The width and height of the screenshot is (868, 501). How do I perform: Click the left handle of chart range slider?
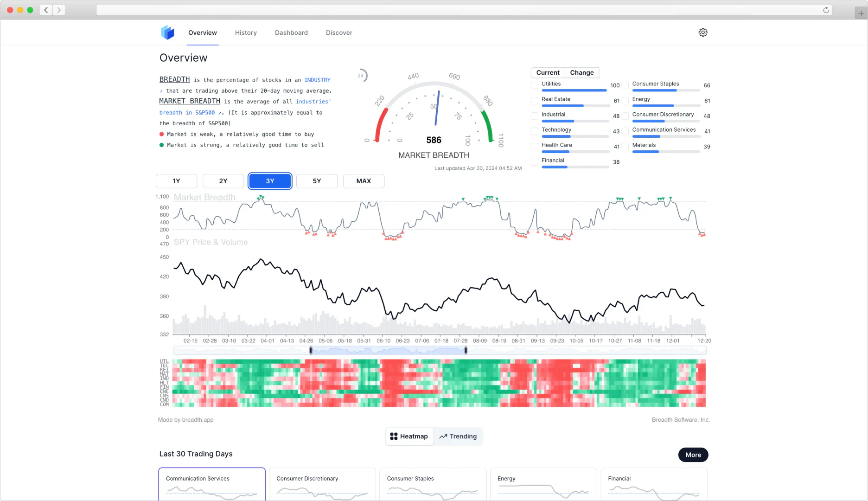311,351
